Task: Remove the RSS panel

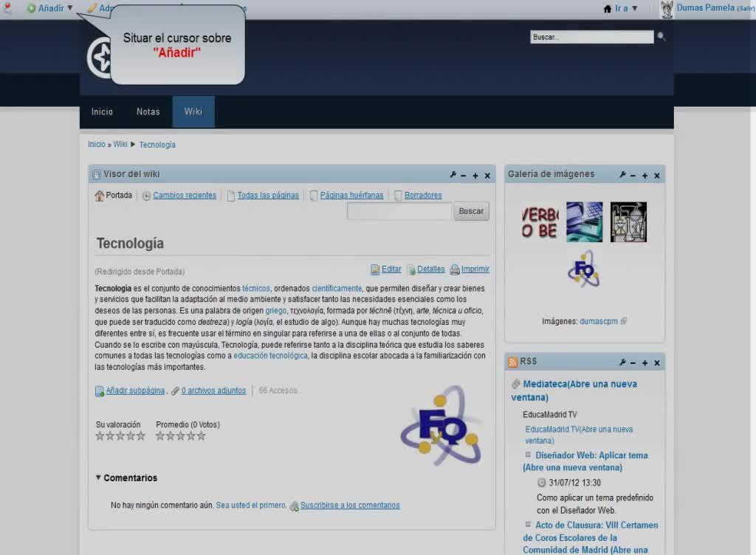Action: coord(656,363)
